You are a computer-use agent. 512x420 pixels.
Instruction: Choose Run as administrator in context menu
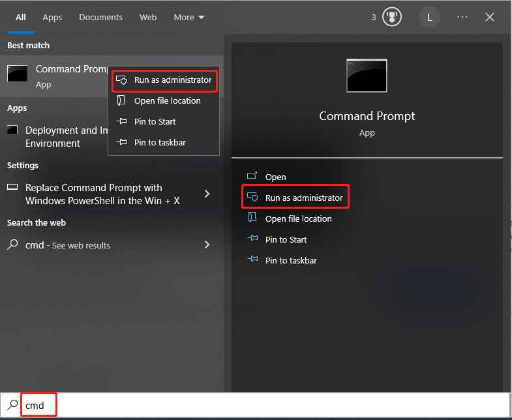164,80
